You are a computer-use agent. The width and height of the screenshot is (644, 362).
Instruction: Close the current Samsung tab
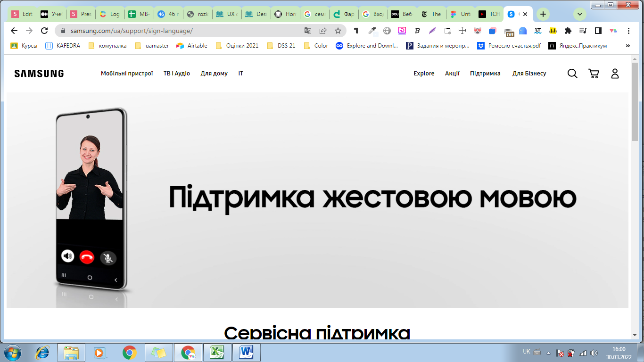tap(526, 14)
